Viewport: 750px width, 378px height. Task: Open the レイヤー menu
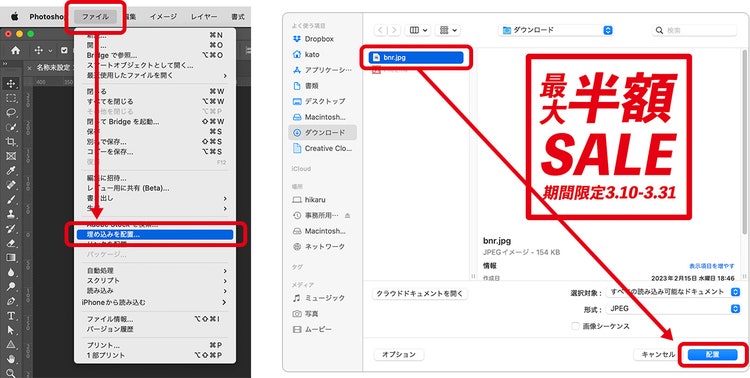click(204, 17)
